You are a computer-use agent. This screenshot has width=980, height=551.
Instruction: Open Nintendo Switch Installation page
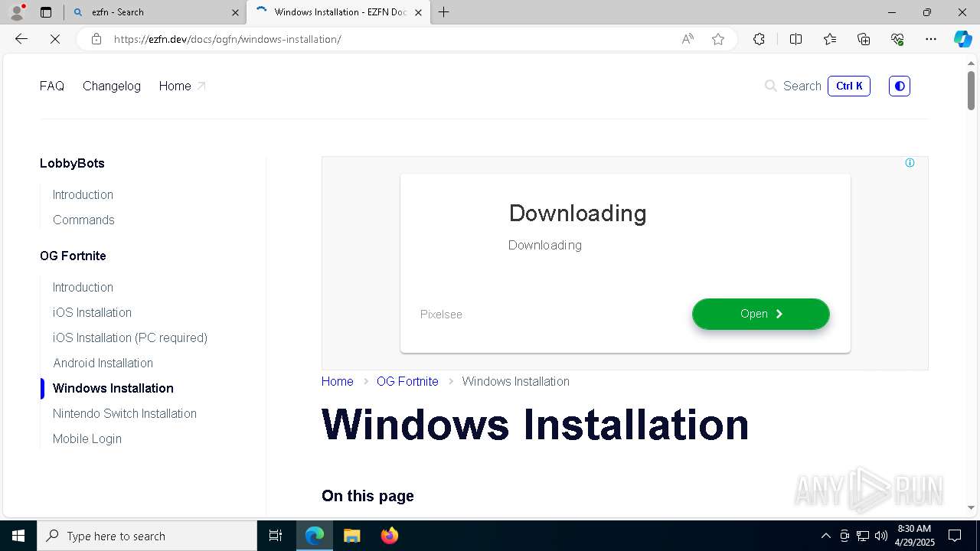click(x=125, y=413)
